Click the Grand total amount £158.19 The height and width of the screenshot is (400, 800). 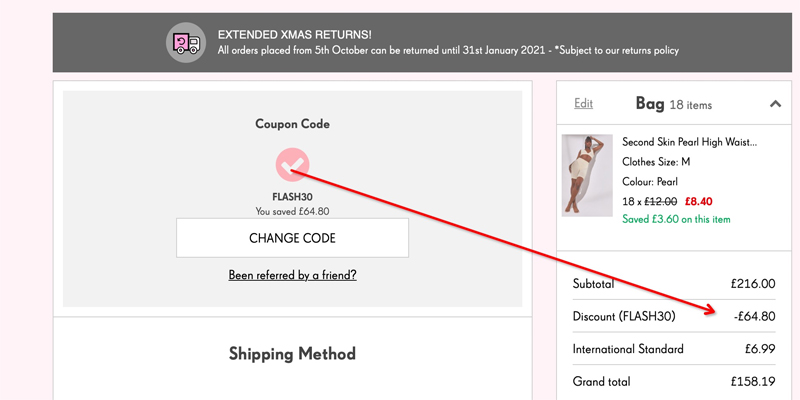click(x=752, y=381)
